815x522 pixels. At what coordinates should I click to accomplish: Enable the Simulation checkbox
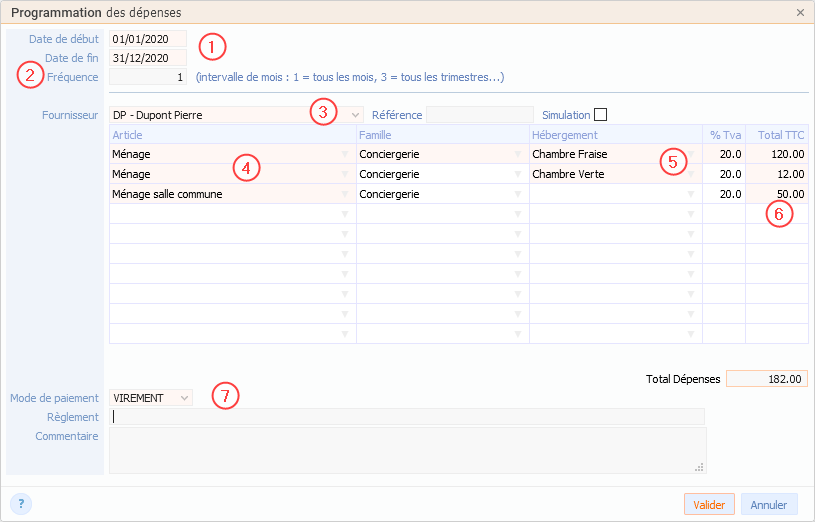[601, 115]
